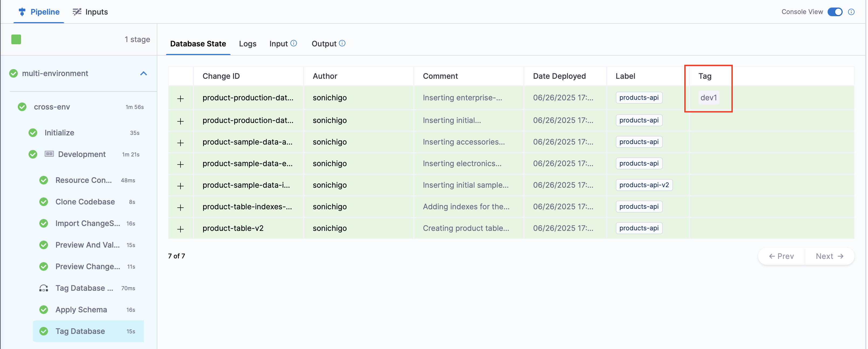Open the Database State tab

(198, 43)
